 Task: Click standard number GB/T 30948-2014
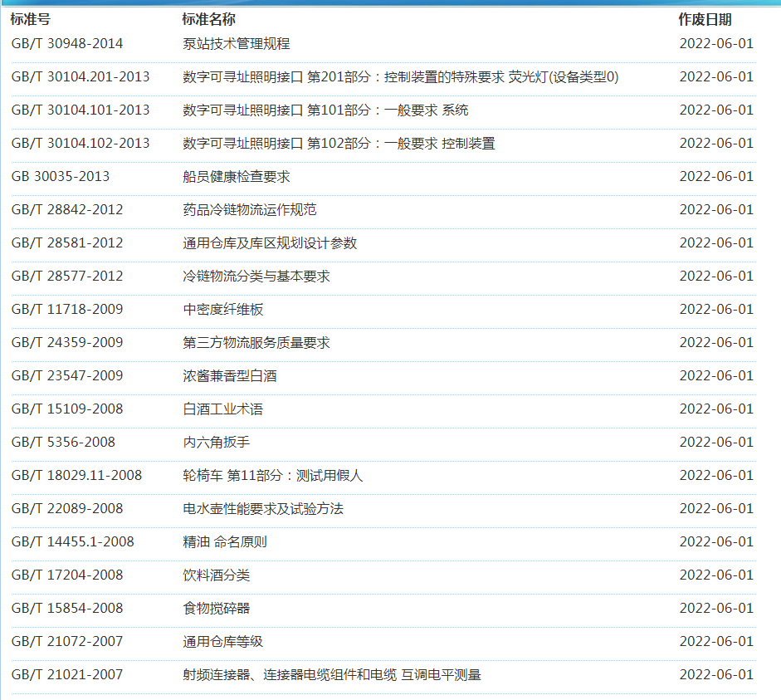tap(67, 44)
